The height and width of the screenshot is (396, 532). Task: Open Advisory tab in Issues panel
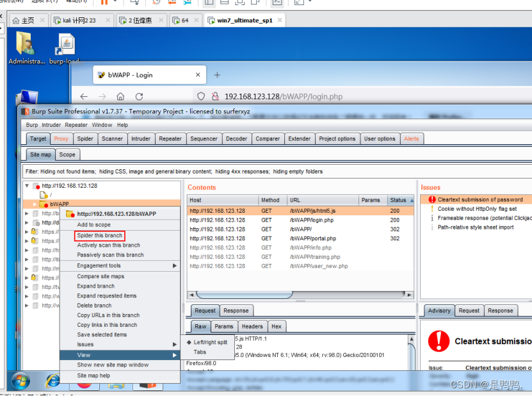pos(439,311)
